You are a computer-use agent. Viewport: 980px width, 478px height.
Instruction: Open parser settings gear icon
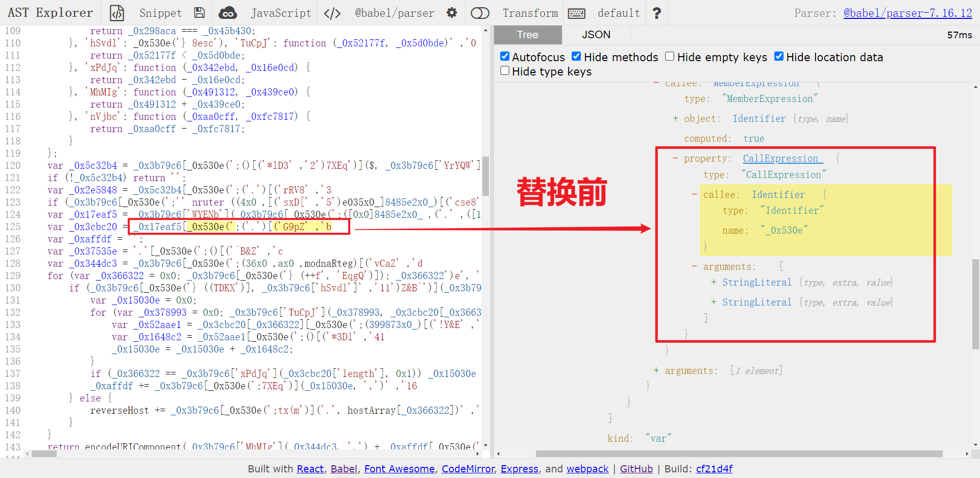click(452, 13)
